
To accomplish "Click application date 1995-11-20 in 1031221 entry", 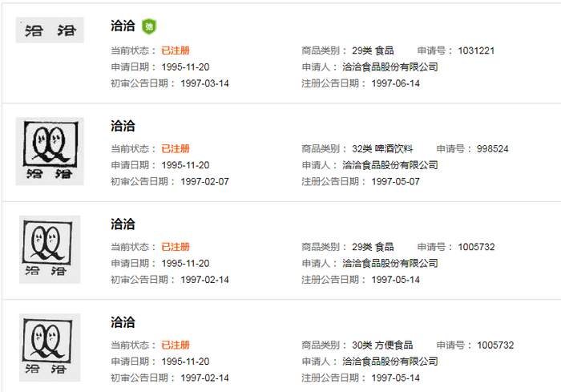I will coord(185,67).
